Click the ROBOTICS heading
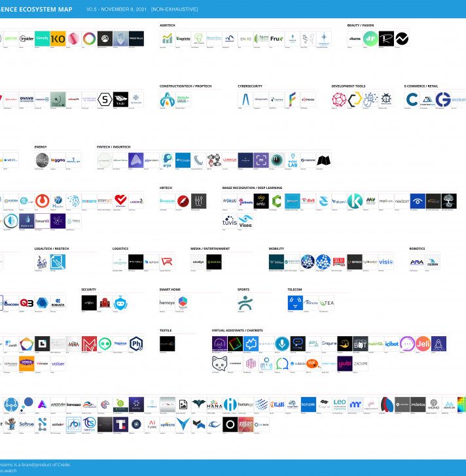Viewport: 466px width, 476px height. pyautogui.click(x=417, y=248)
